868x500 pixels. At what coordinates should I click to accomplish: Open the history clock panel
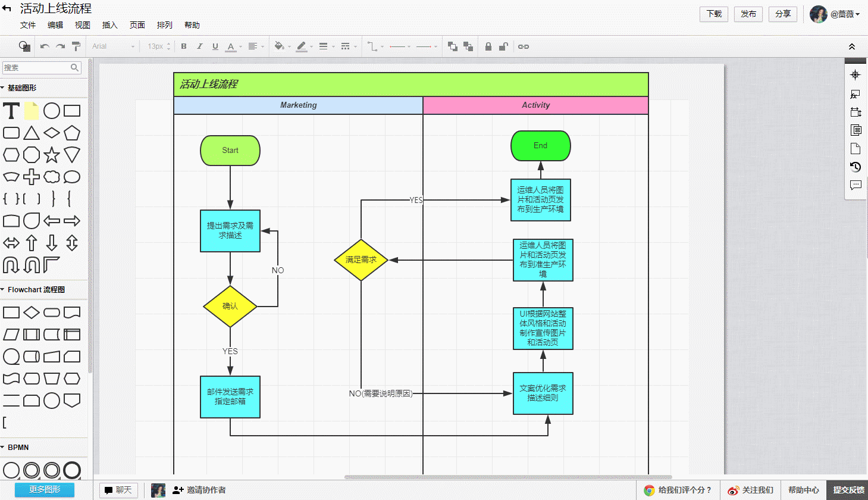point(856,167)
